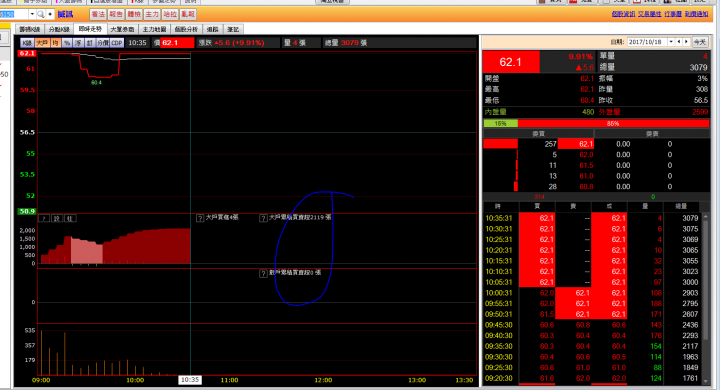This screenshot has width=720, height=390.
Task: Click the rightmost red button after 哈拉
Action: 188,14
